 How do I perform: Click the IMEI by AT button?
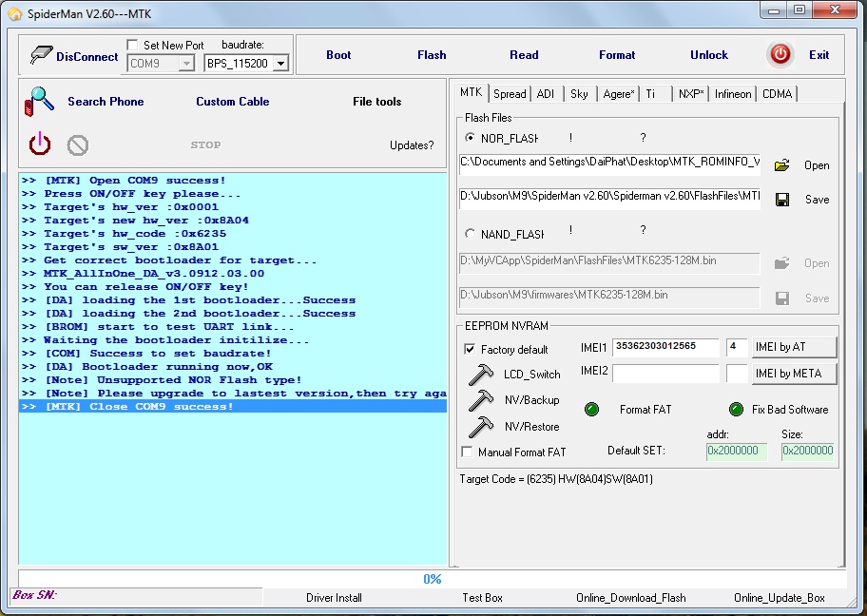[x=795, y=347]
